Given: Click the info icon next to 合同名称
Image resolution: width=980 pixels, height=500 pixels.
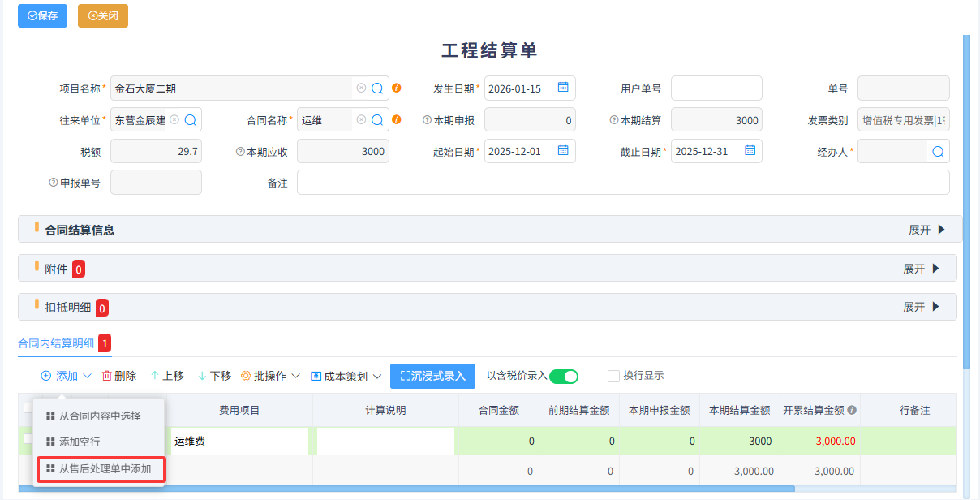Looking at the screenshot, I should [x=397, y=119].
